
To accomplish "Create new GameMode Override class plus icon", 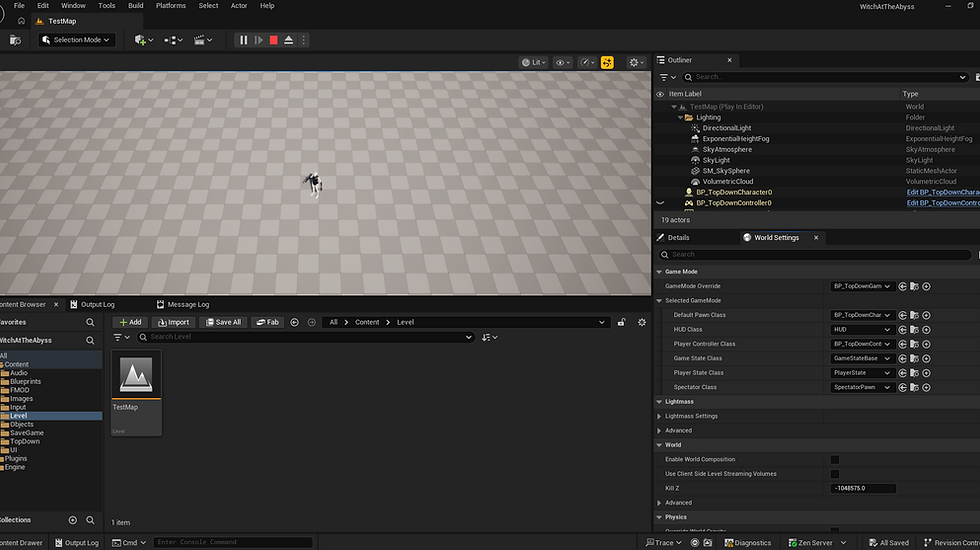I will coord(926,286).
